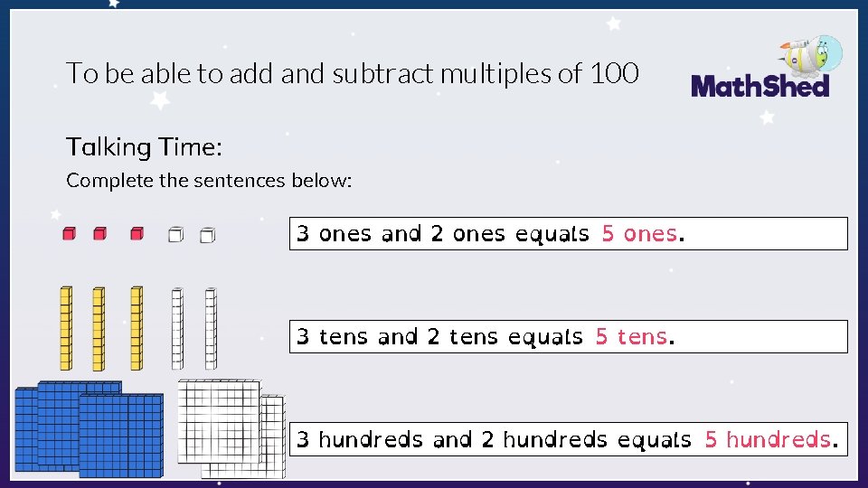Viewport: 868px width, 488px height.
Task: Select the third red ones cube
Action: coord(137,233)
